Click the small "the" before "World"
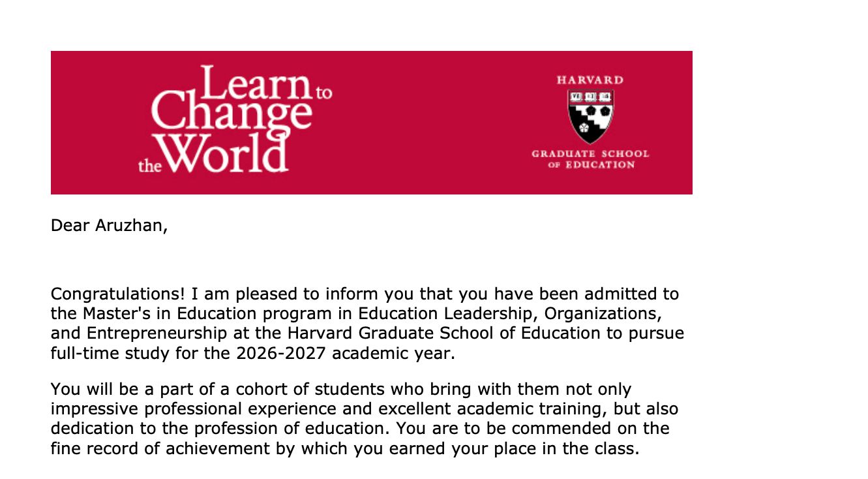The height and width of the screenshot is (479, 868). [x=149, y=166]
